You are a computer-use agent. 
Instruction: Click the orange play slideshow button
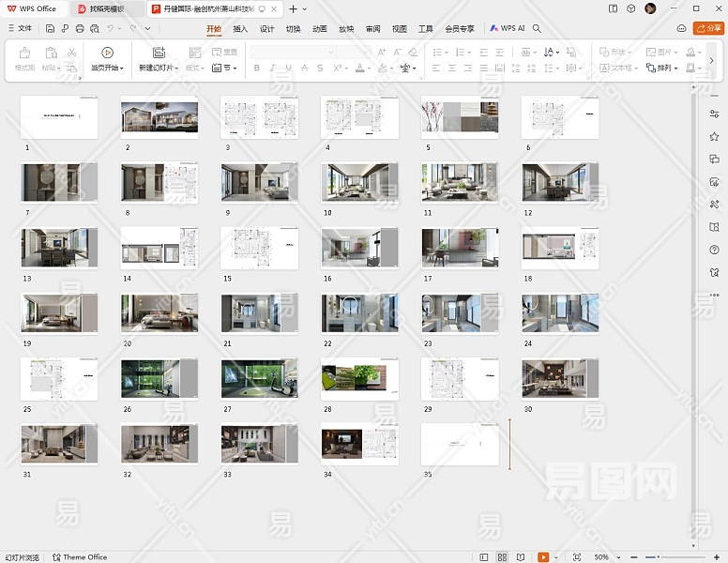click(x=542, y=557)
